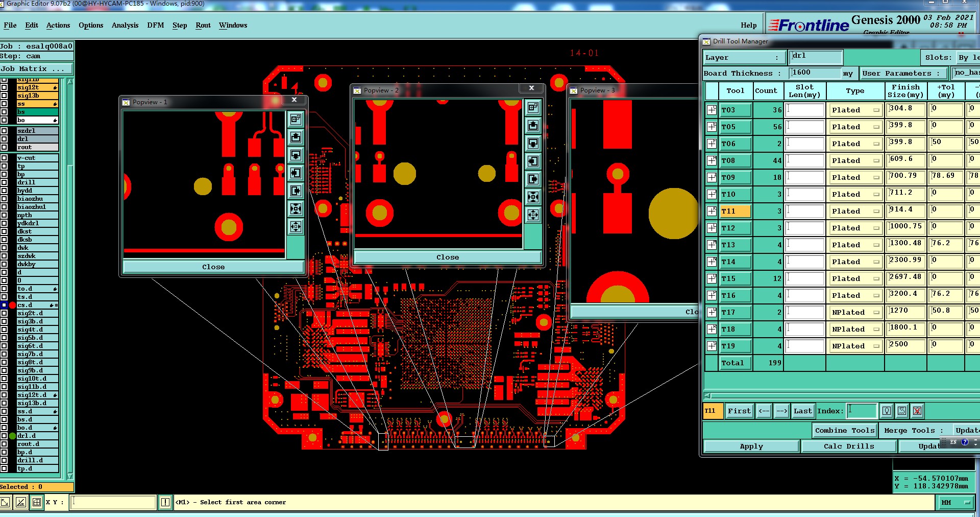980x517 pixels.
Task: Click the Job Matrix button
Action: coord(36,68)
